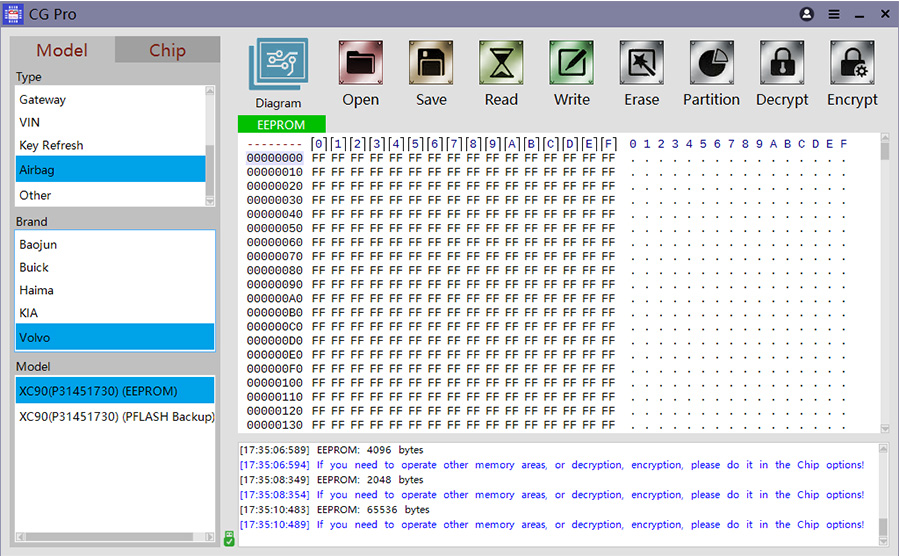Click the Write tool icon
Viewport: 900px width, 556px height.
(572, 64)
